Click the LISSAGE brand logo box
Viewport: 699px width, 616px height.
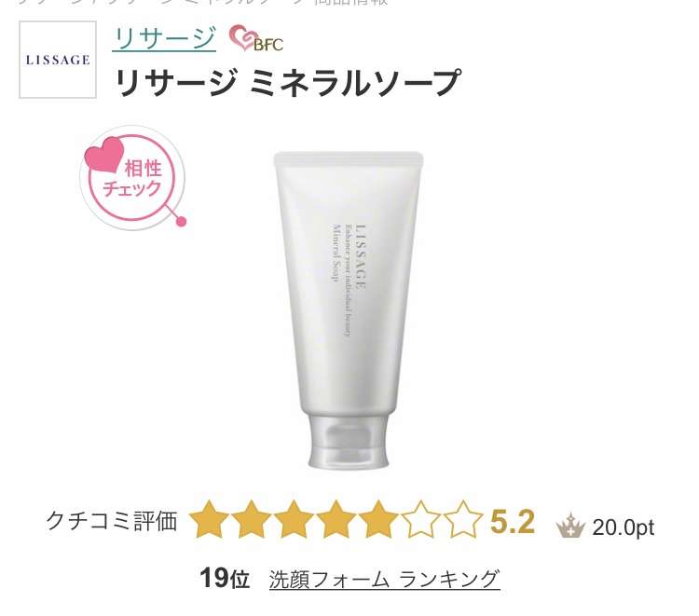(58, 60)
